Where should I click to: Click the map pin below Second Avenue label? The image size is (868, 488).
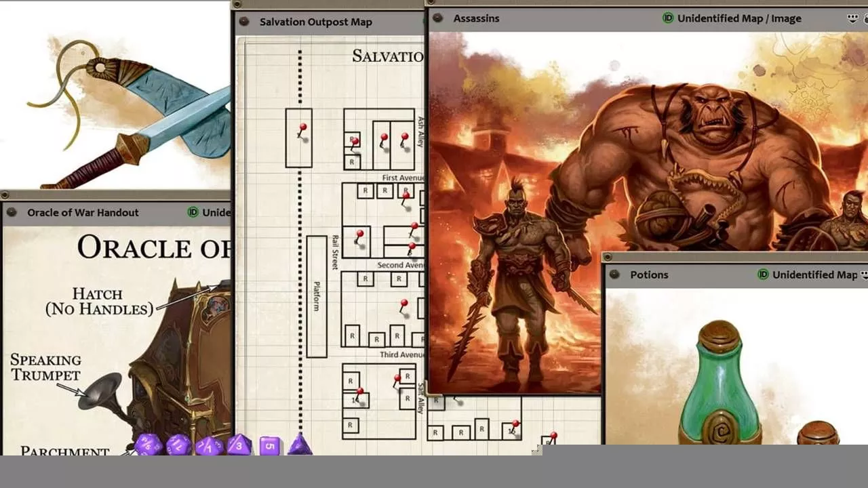pos(403,308)
